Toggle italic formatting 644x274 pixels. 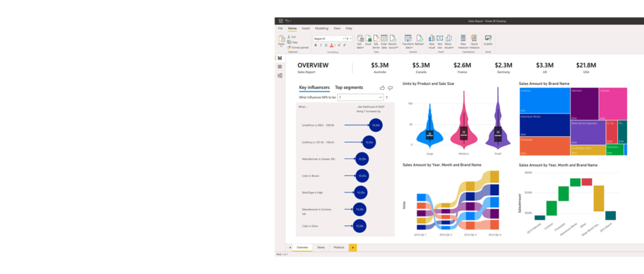(x=321, y=45)
